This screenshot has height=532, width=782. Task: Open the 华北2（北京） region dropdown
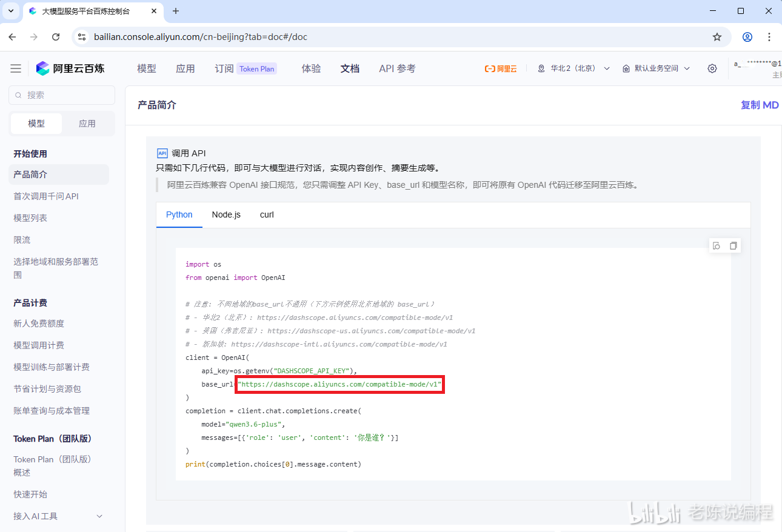coord(573,68)
